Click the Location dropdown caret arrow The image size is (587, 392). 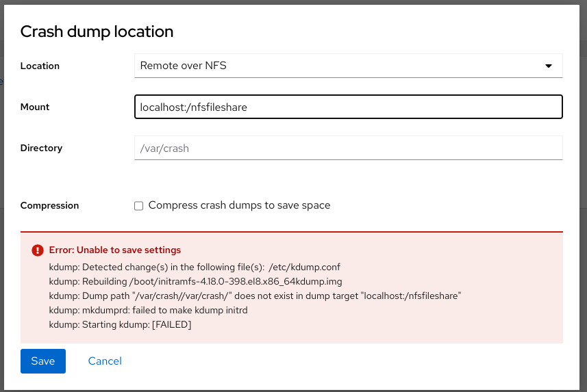tap(549, 66)
